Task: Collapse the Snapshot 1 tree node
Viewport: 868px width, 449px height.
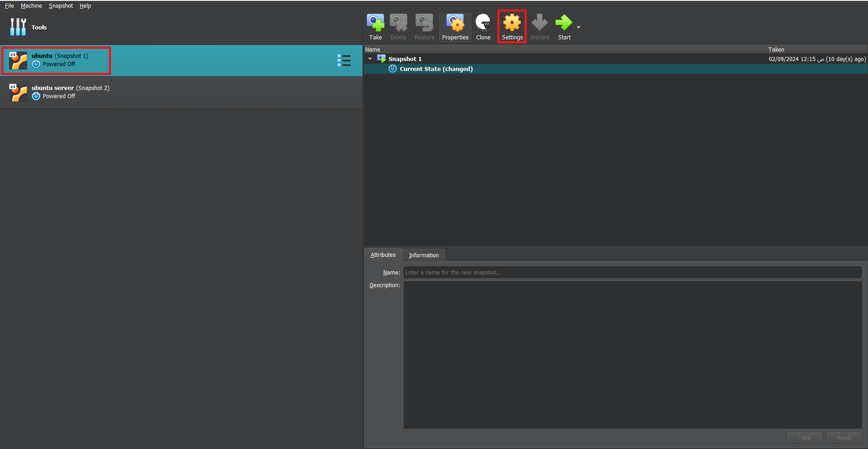Action: pyautogui.click(x=370, y=59)
